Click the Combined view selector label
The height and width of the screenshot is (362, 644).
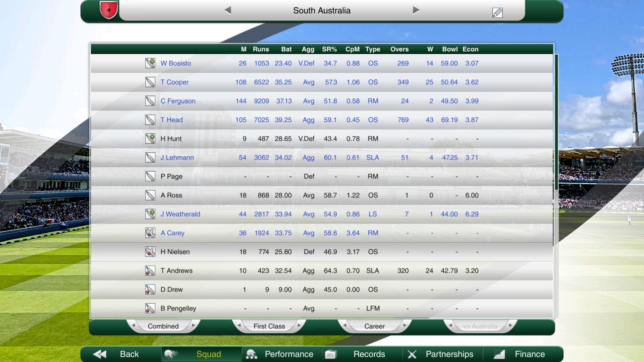click(163, 326)
